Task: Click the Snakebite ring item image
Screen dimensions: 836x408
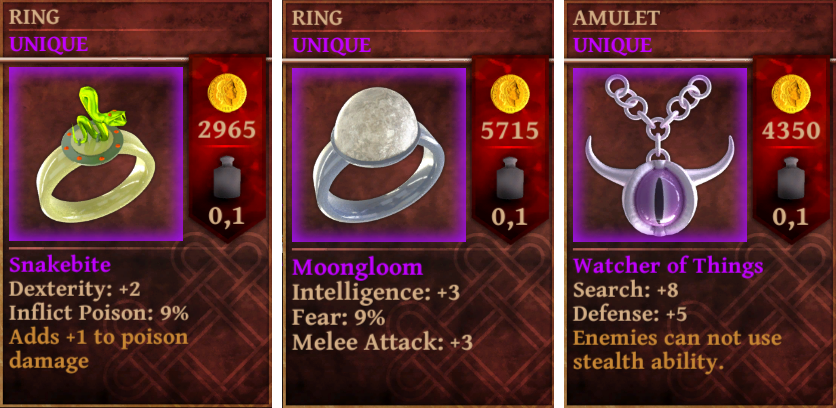Action: [96, 154]
